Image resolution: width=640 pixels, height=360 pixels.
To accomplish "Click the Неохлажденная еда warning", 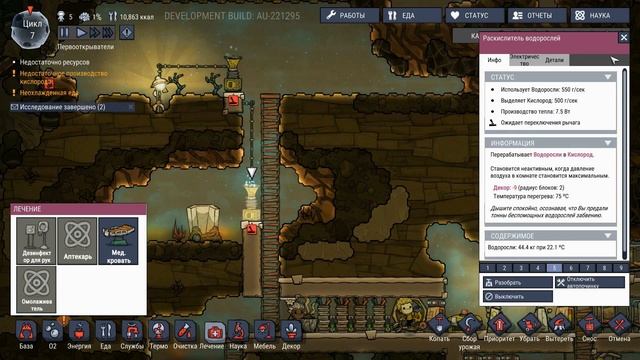I will [x=48, y=93].
